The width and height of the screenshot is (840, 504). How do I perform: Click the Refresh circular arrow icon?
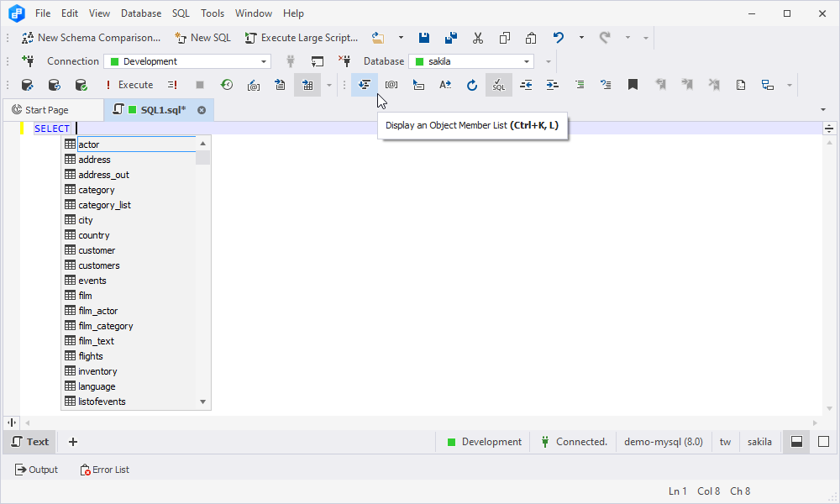click(471, 85)
